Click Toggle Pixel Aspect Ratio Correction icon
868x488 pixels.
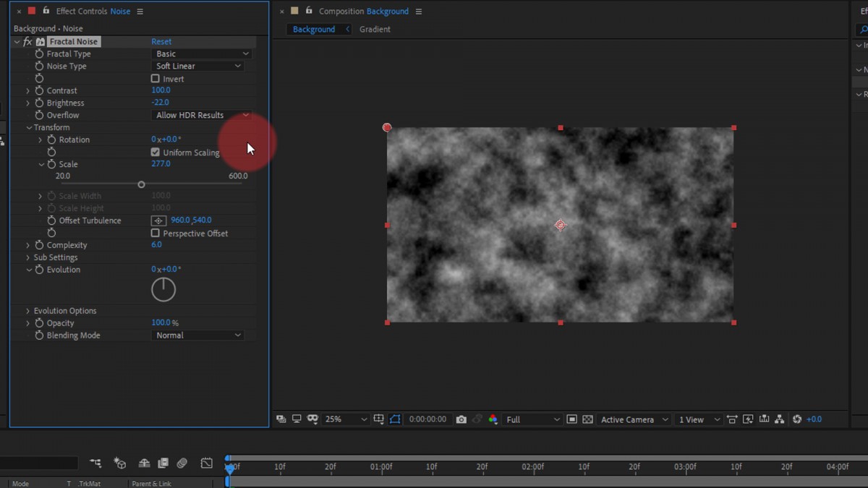732,419
